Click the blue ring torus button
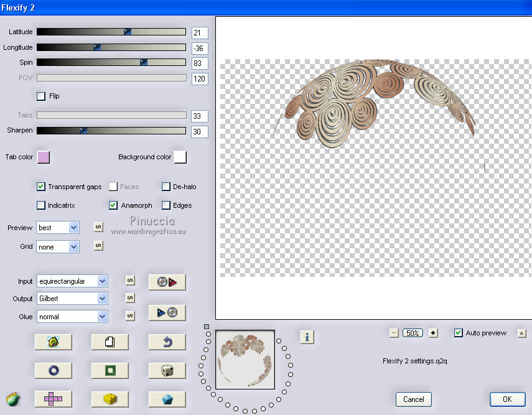 point(54,370)
